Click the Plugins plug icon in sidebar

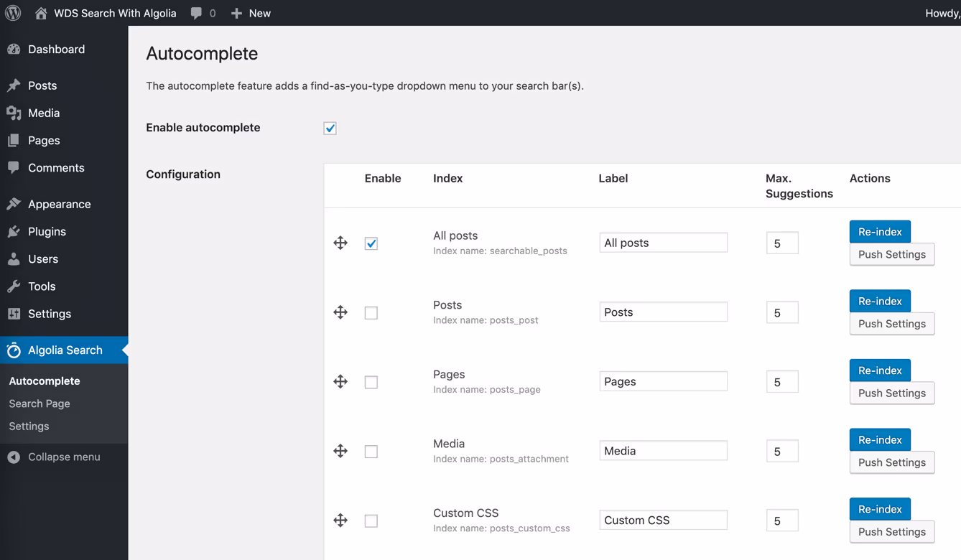pos(14,231)
